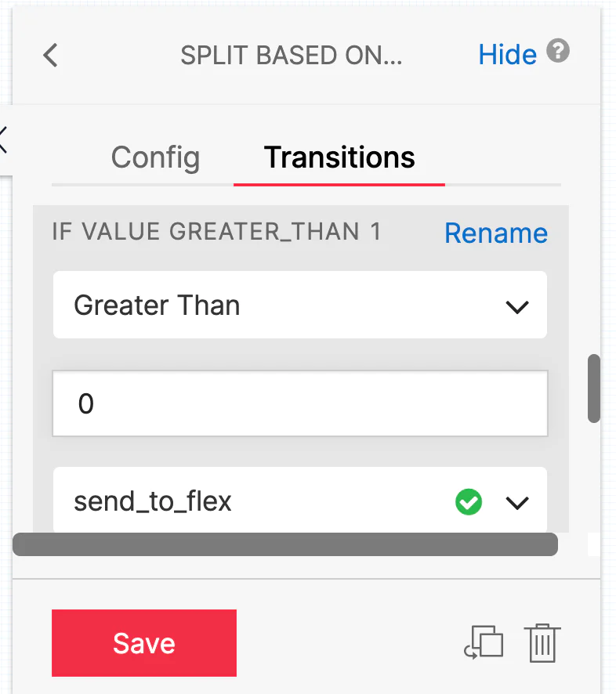Screen dimensions: 616x694
Task: Click the chevron on the send_to_flex field
Action: (x=517, y=503)
